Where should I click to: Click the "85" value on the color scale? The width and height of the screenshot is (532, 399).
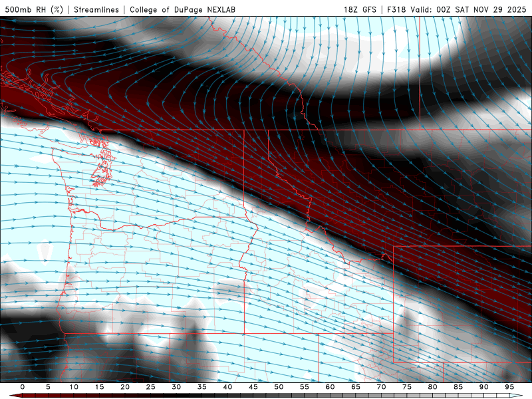458,387
